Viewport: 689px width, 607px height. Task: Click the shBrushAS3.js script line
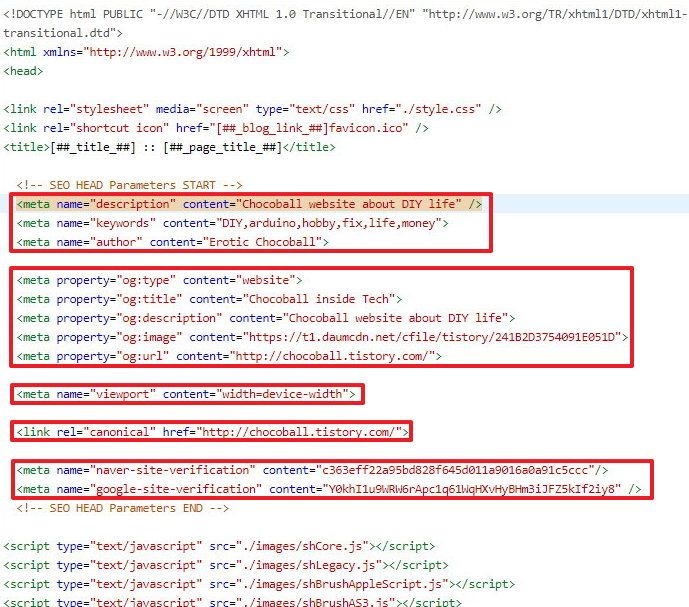point(232,601)
